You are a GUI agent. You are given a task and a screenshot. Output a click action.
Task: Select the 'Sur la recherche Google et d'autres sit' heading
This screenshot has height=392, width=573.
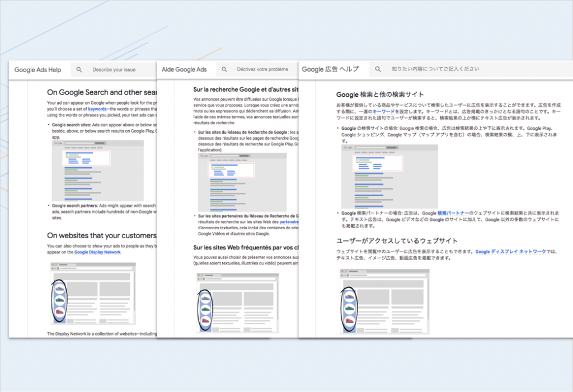point(246,89)
